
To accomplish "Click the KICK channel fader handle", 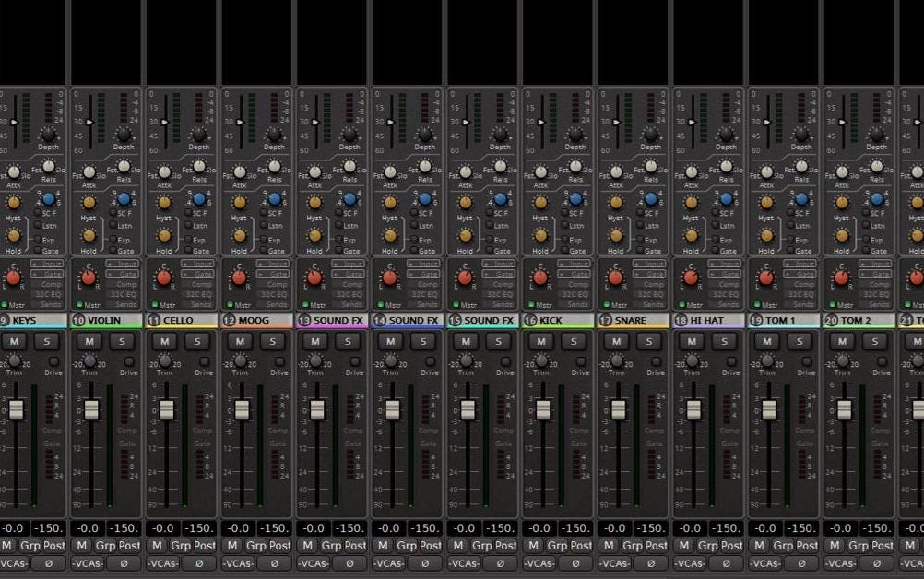I will [543, 409].
